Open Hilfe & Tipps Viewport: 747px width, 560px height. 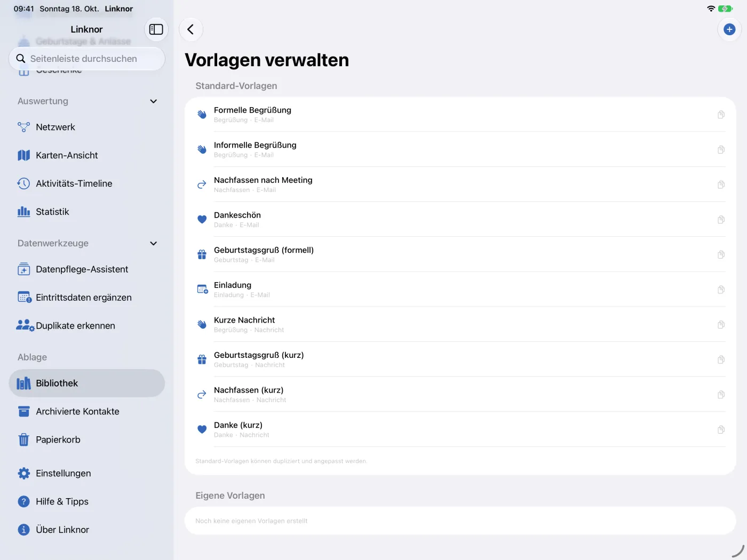tap(87, 502)
